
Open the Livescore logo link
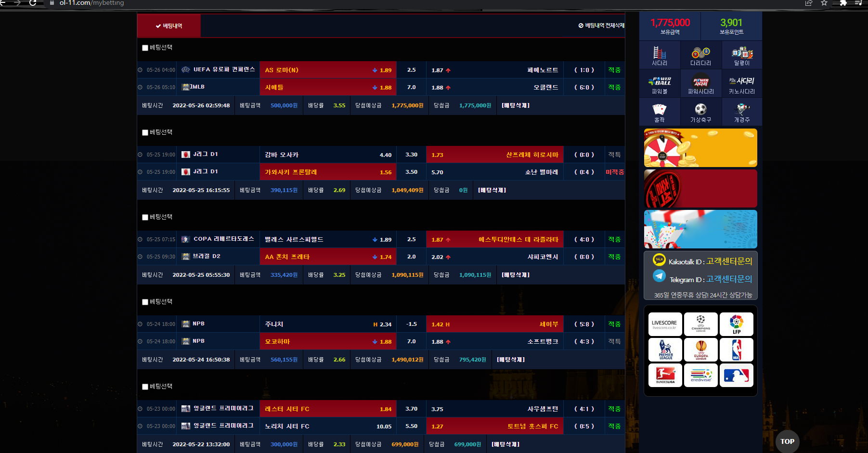point(665,324)
